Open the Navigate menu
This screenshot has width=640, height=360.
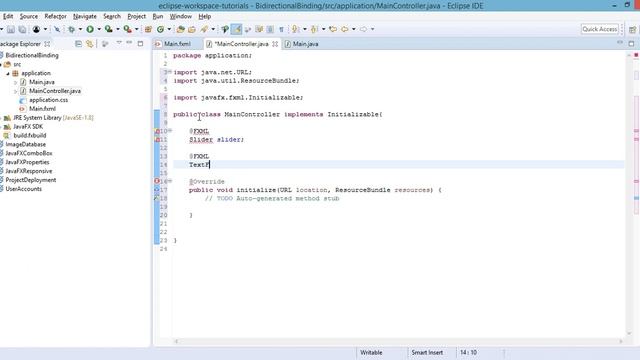click(85, 16)
